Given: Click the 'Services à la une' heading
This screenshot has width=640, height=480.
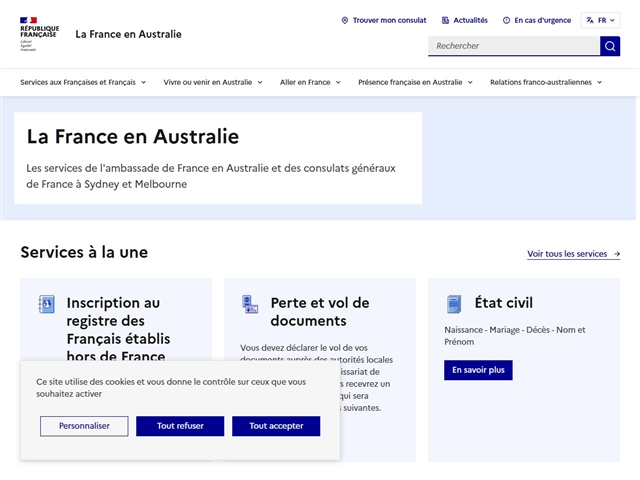Looking at the screenshot, I should tap(84, 252).
